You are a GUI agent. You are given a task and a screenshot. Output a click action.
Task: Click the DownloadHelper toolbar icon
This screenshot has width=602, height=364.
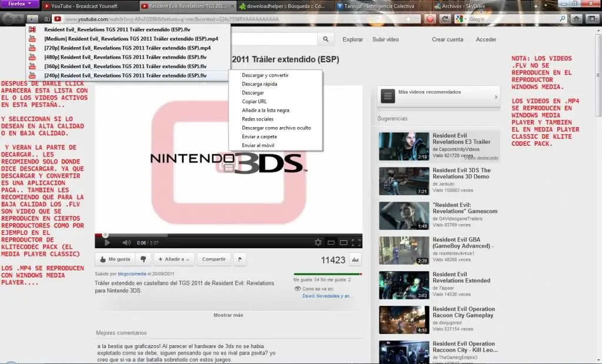click(x=32, y=19)
